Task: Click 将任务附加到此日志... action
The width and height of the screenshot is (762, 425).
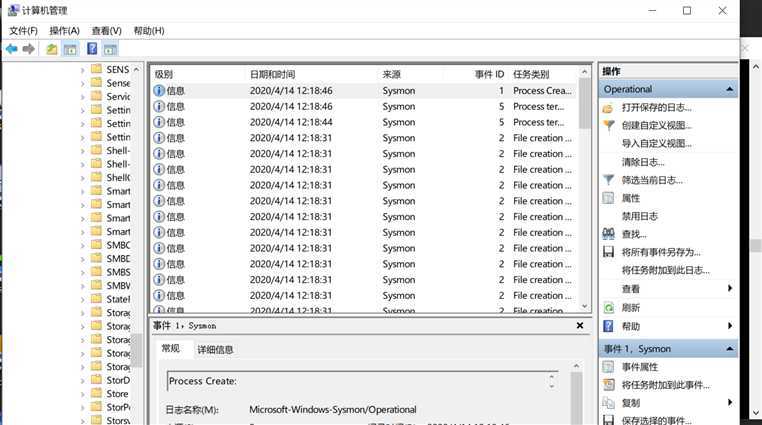Action: (x=666, y=270)
